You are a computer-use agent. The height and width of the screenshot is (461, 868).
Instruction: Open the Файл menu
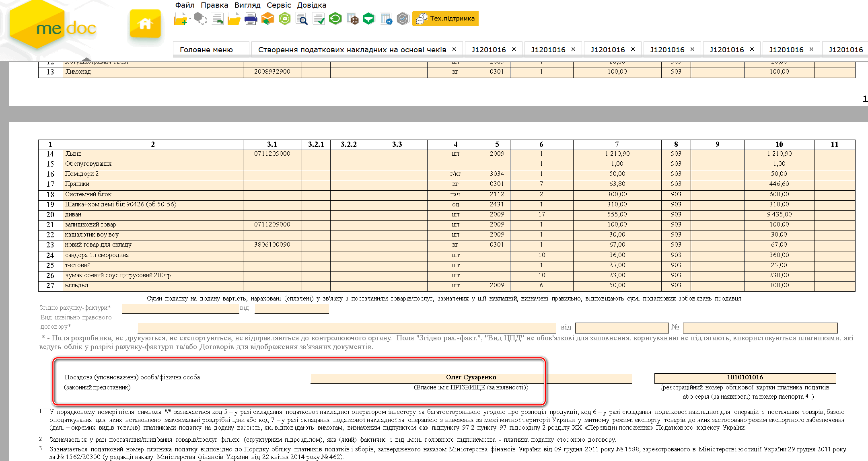pyautogui.click(x=185, y=5)
